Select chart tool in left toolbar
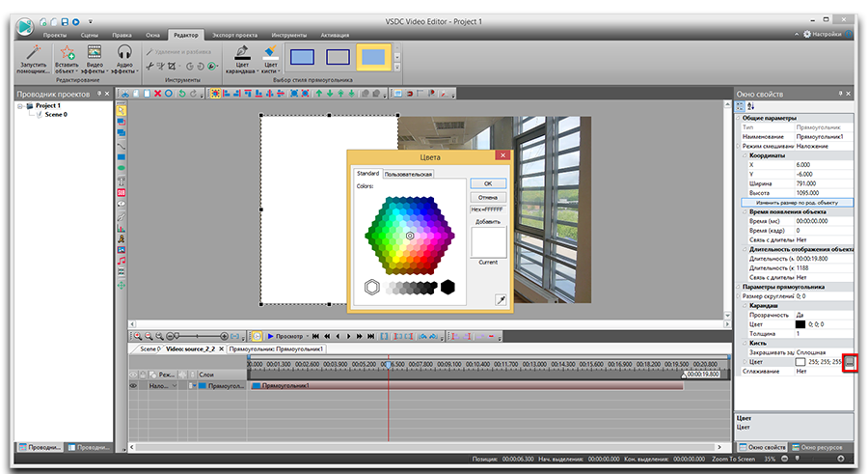 pos(122,228)
